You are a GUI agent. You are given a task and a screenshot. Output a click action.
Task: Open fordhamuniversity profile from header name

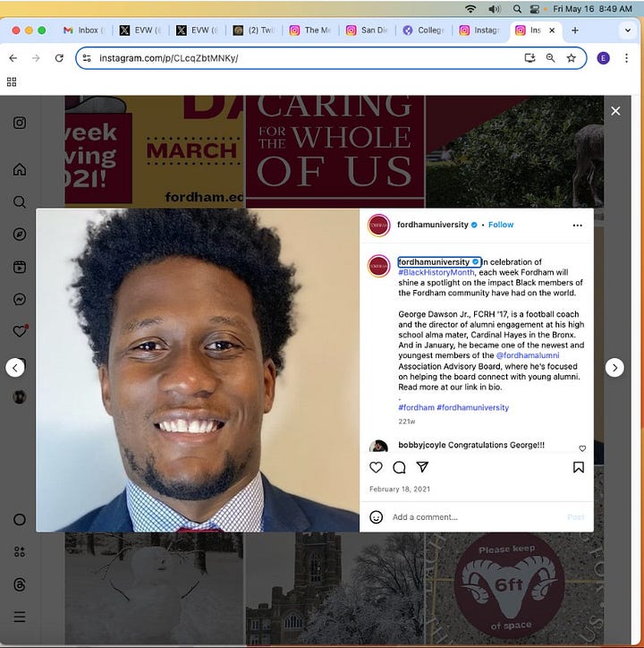click(433, 225)
